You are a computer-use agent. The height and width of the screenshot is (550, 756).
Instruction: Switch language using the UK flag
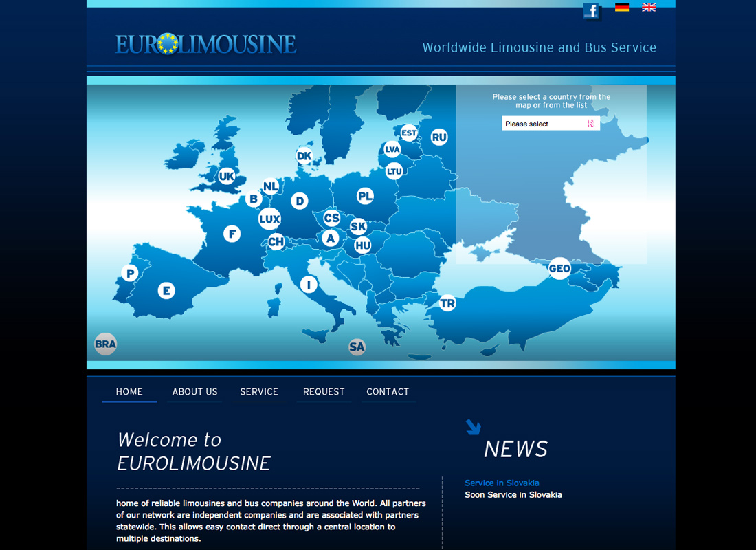point(649,8)
